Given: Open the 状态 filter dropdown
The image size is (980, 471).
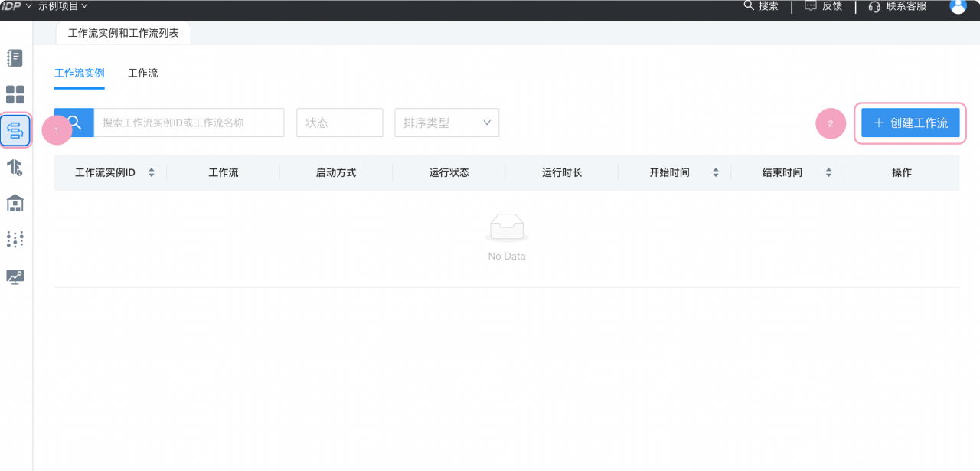Looking at the screenshot, I should coord(339,123).
